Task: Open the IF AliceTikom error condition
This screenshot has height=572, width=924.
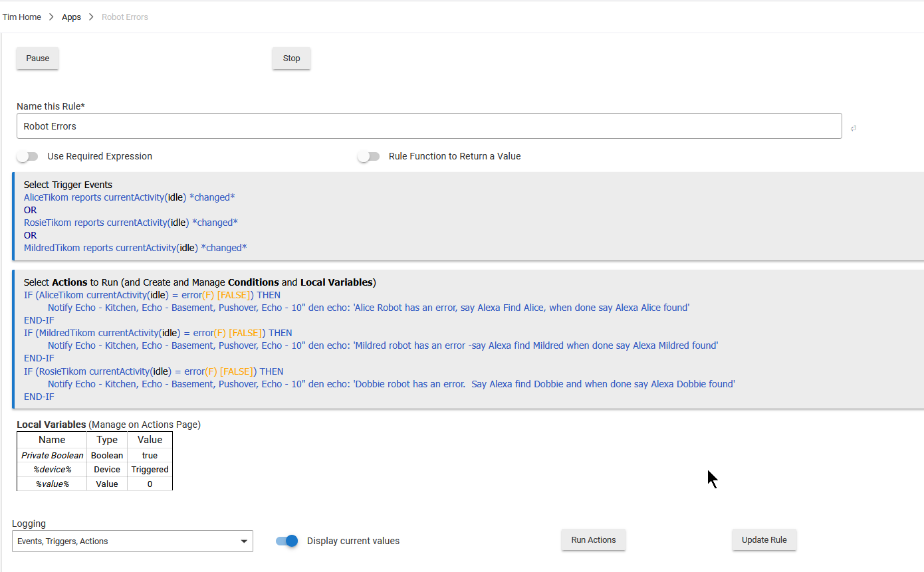Action: tap(152, 295)
